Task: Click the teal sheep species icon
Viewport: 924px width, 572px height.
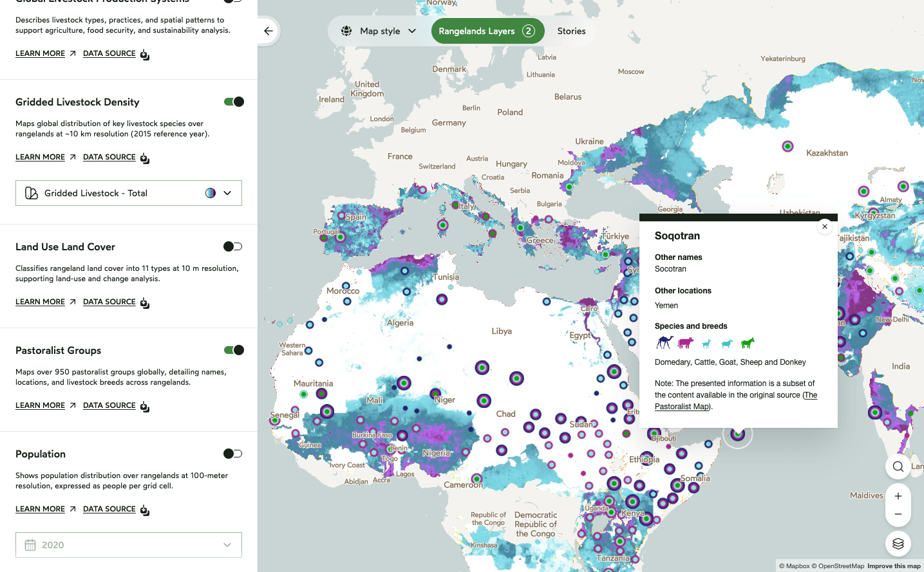Action: coord(727,344)
